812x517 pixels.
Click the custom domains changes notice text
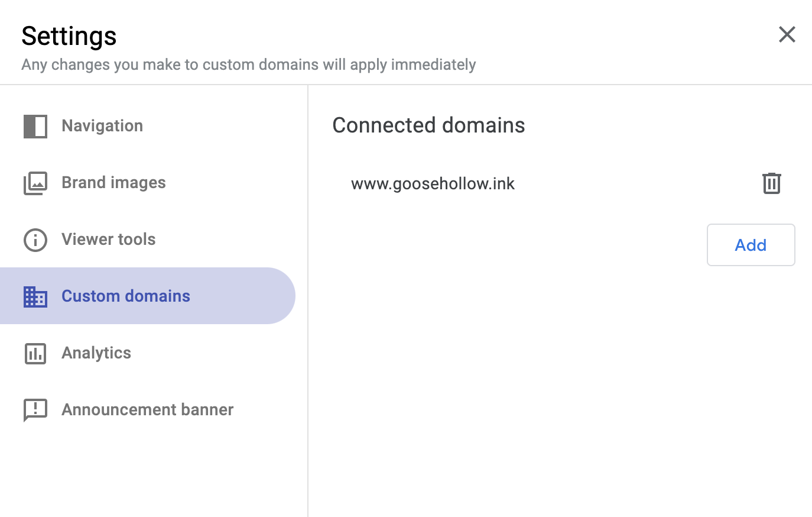point(249,64)
